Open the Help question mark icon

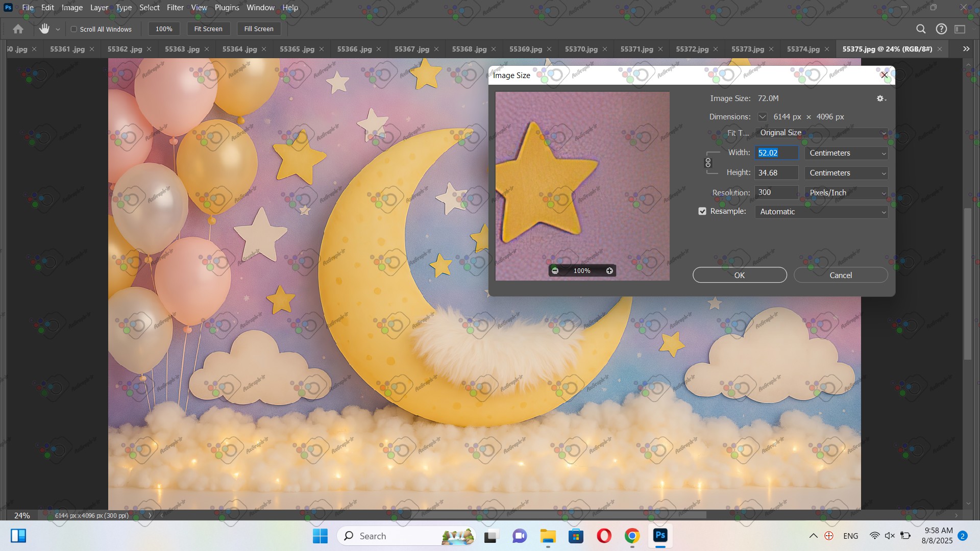coord(941,29)
